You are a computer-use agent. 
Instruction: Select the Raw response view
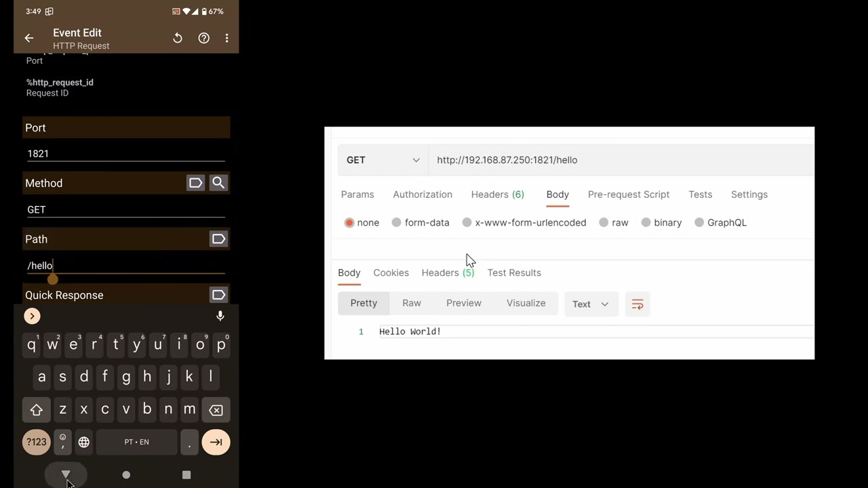[412, 303]
